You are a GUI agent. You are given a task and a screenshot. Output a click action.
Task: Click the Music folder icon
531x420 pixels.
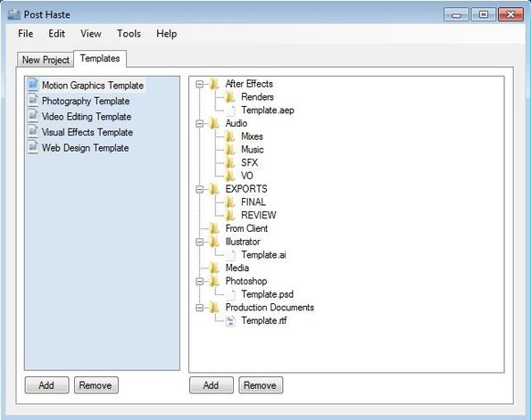pos(230,150)
